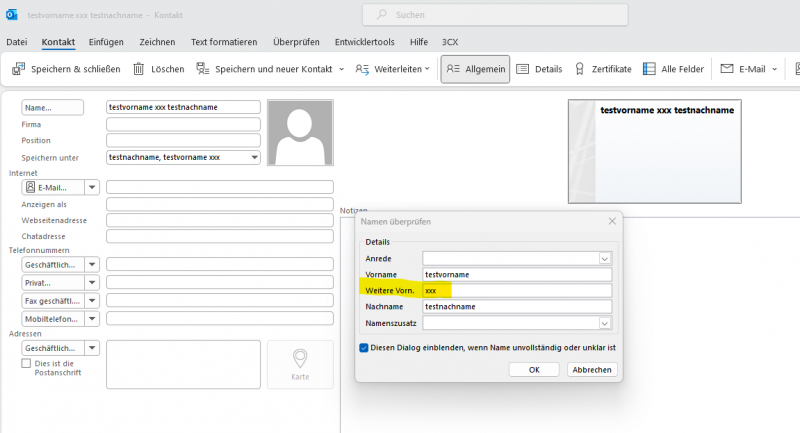Click the Löschen trash icon

(139, 69)
